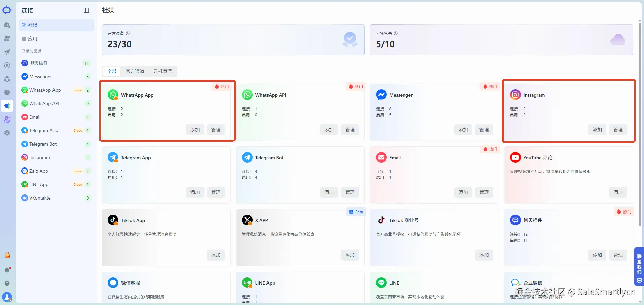Viewport: 644px width, 305px height.
Task: Click the robot logo at top left
Action: pos(7,10)
